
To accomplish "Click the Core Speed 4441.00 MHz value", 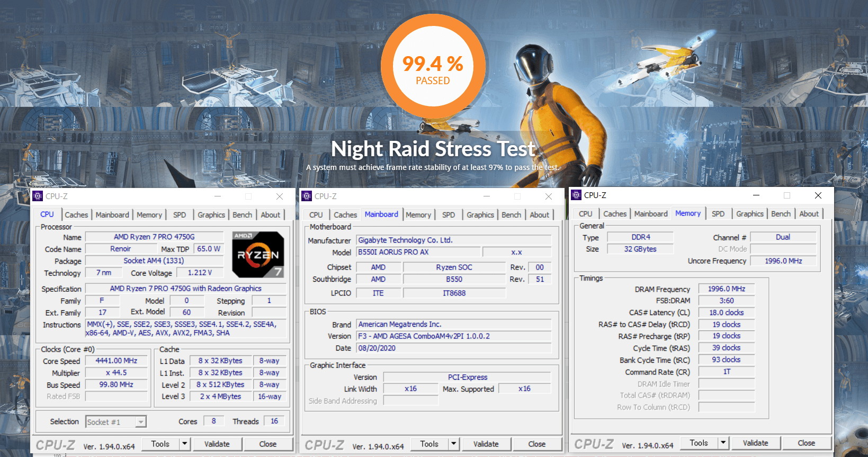I will coord(117,361).
